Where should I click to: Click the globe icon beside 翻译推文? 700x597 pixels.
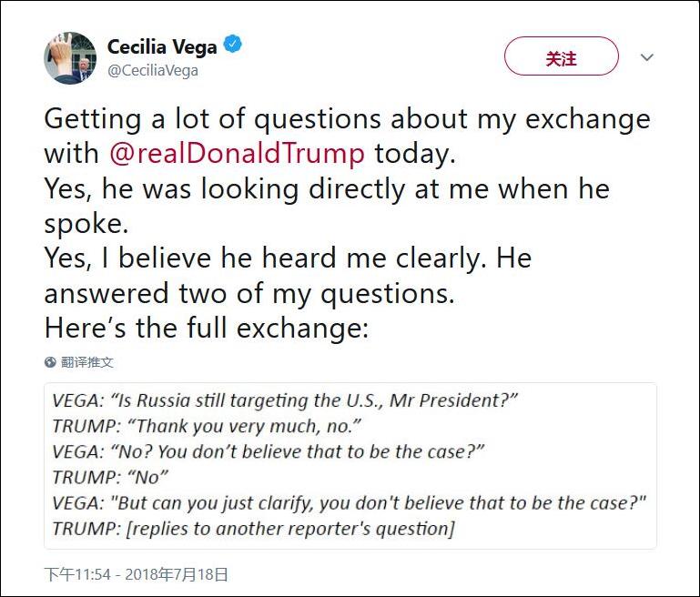click(x=50, y=362)
